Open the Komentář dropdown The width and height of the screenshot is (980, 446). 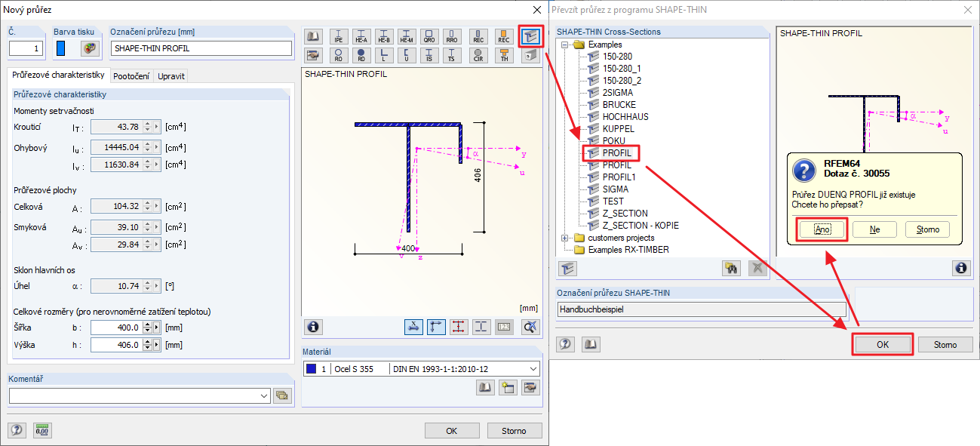pyautogui.click(x=263, y=395)
